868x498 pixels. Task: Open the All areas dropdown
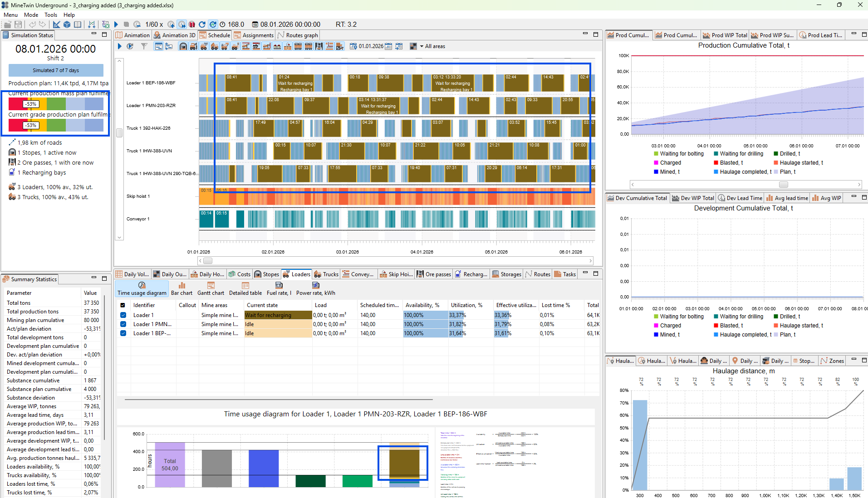point(432,46)
